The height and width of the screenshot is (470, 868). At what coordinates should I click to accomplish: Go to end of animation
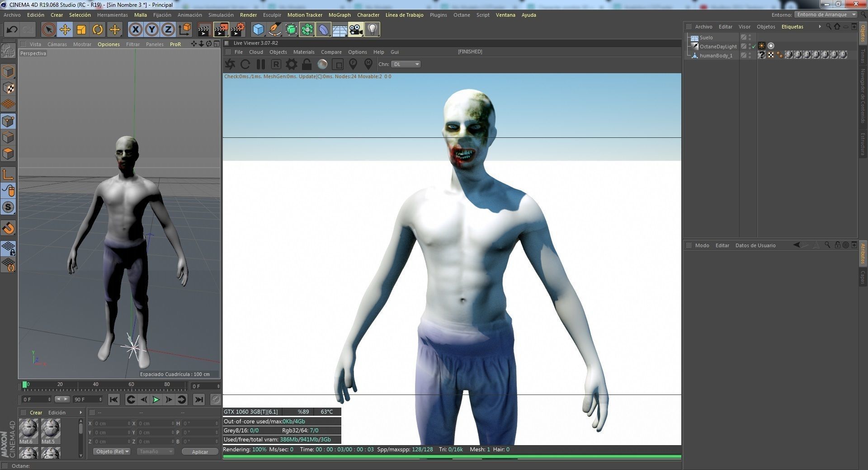click(198, 399)
